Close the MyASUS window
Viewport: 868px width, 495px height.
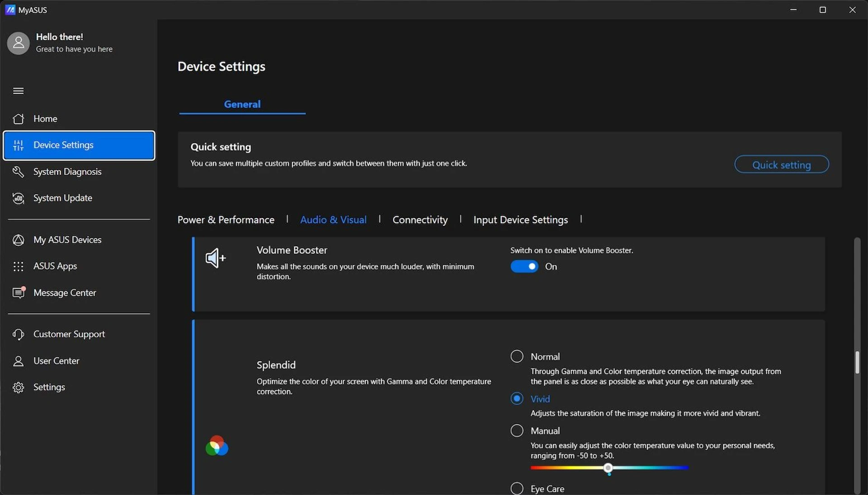point(852,9)
